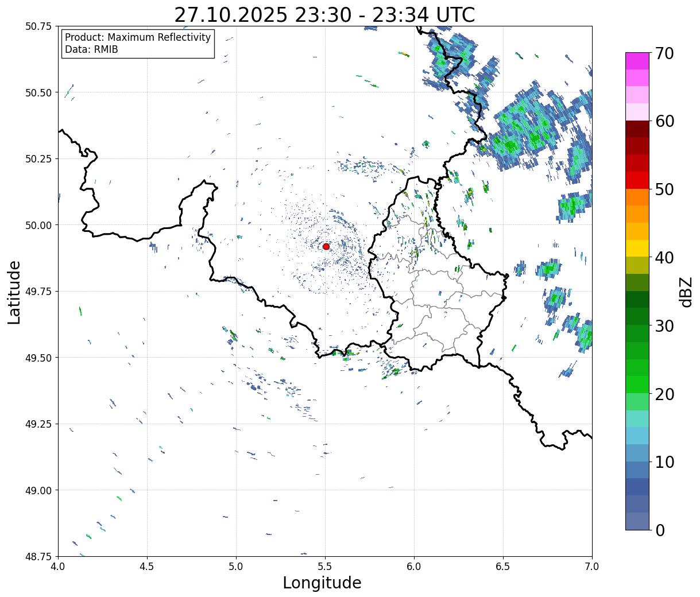Viewport: 700px width, 597px height.
Task: Click the latitude tick label 50.75
Action: click(x=38, y=26)
